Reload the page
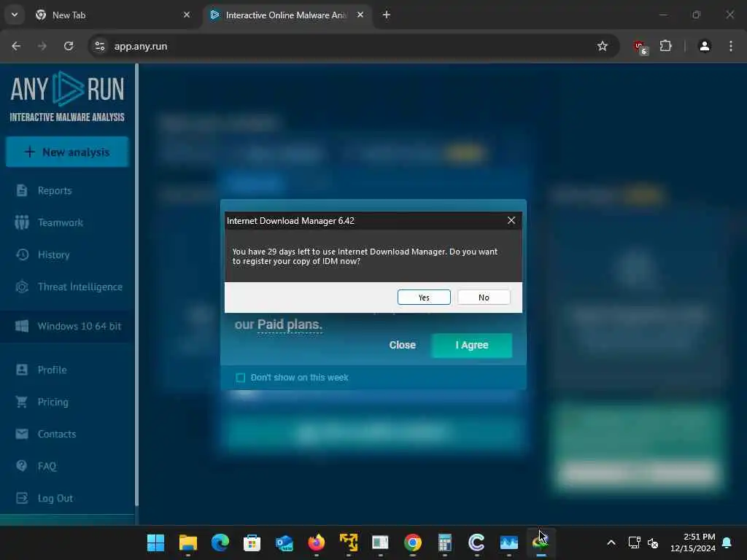The height and width of the screenshot is (560, 747). (69, 46)
